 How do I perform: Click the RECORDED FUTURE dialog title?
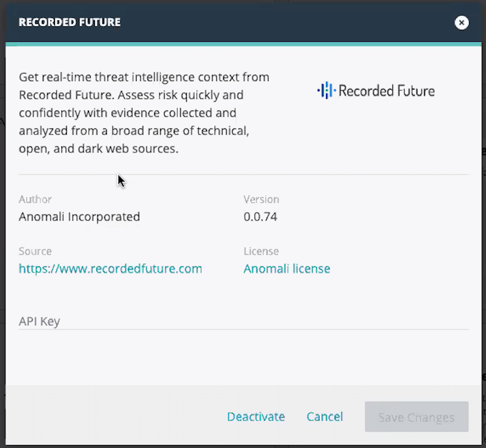coord(69,23)
